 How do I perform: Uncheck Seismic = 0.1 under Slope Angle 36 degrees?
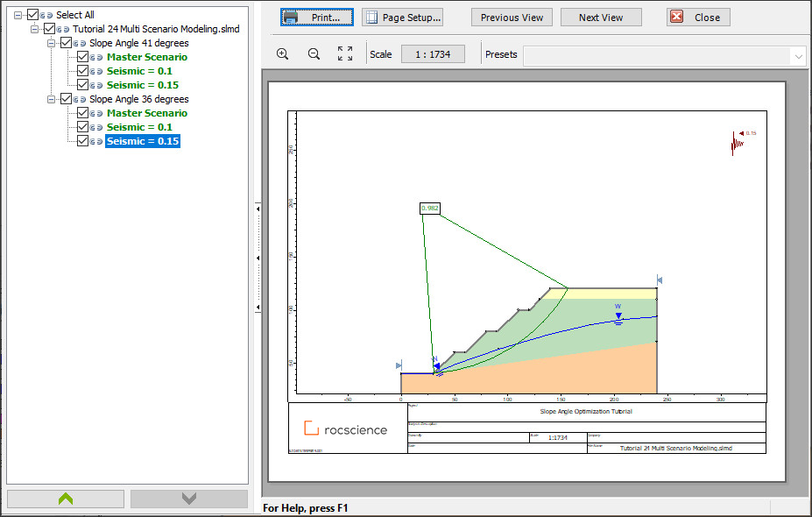click(82, 126)
